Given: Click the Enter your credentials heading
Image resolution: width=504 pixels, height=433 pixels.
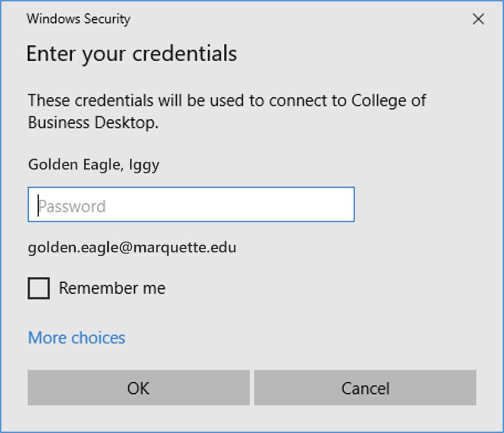Looking at the screenshot, I should click(132, 54).
